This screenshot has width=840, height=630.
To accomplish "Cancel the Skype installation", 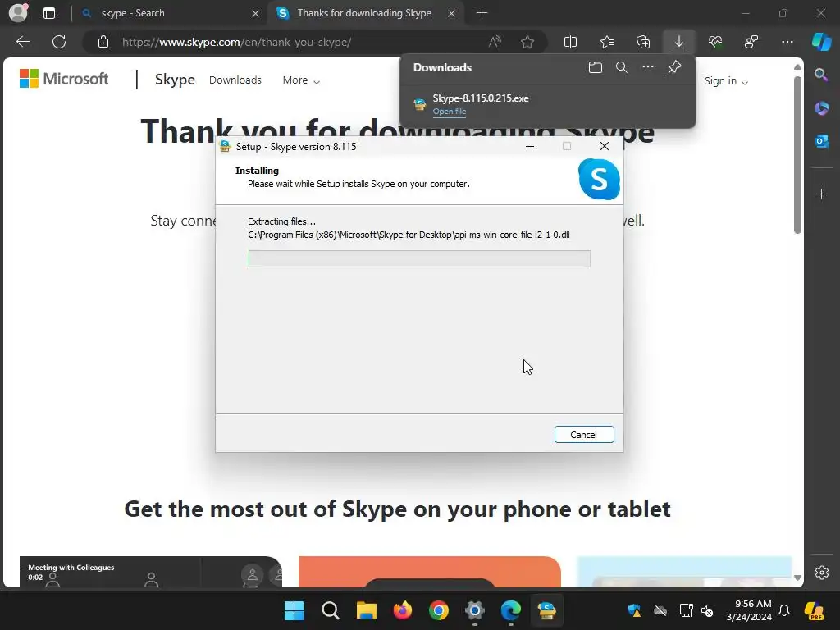I will point(584,435).
